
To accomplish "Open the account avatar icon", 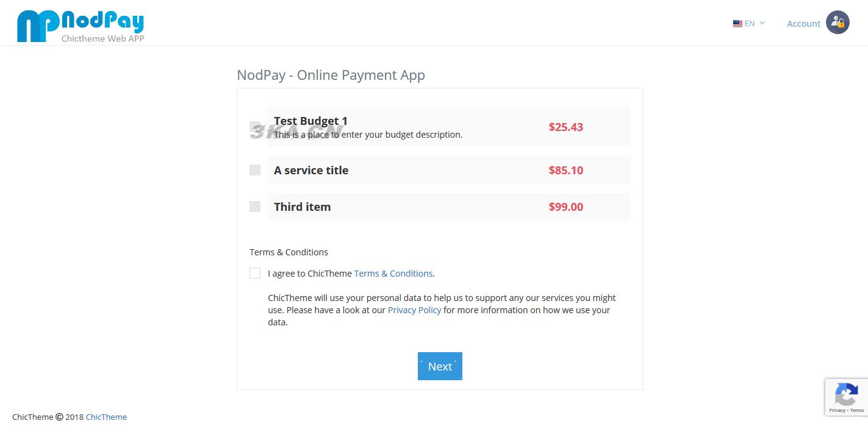I will coord(838,23).
